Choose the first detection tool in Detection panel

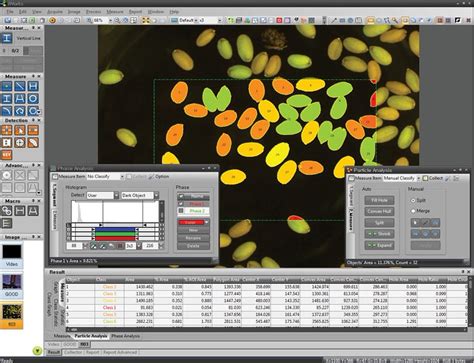pyautogui.click(x=7, y=130)
